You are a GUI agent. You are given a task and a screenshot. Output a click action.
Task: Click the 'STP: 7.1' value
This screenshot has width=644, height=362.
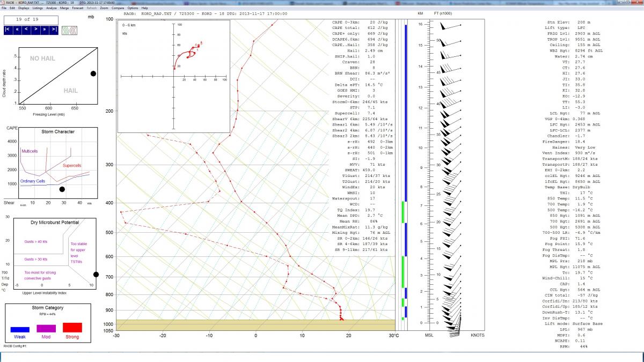point(363,107)
